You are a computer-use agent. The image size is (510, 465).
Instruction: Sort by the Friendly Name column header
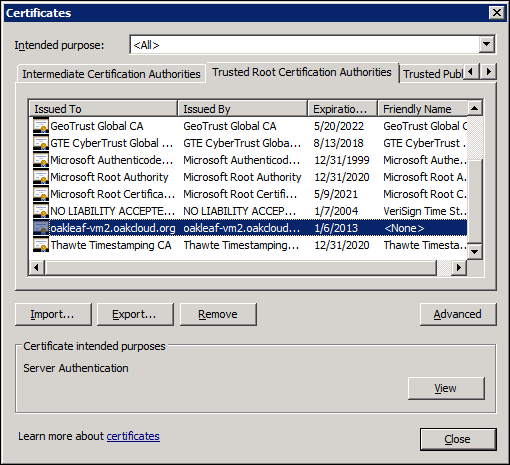coord(422,109)
